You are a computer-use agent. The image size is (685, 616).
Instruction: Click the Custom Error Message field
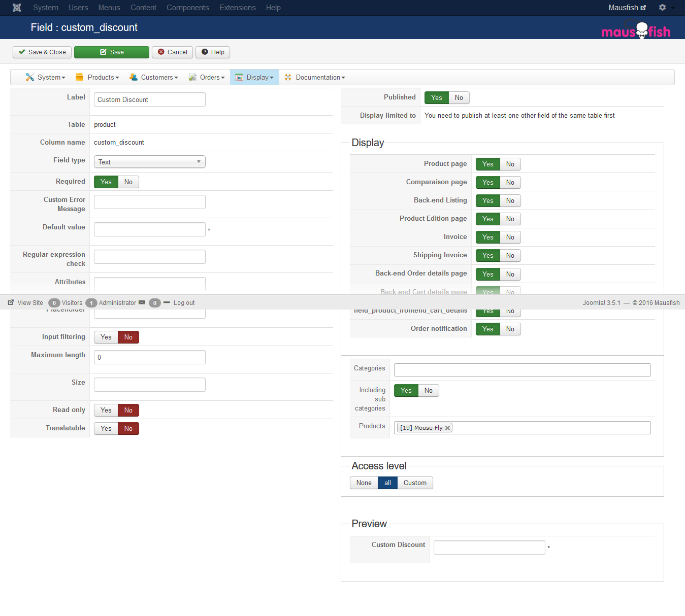pos(150,202)
